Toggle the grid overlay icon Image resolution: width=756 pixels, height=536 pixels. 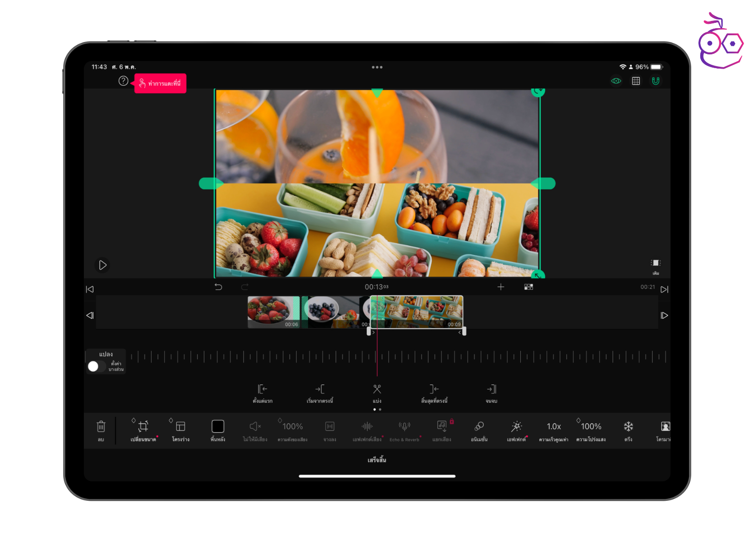pos(636,81)
